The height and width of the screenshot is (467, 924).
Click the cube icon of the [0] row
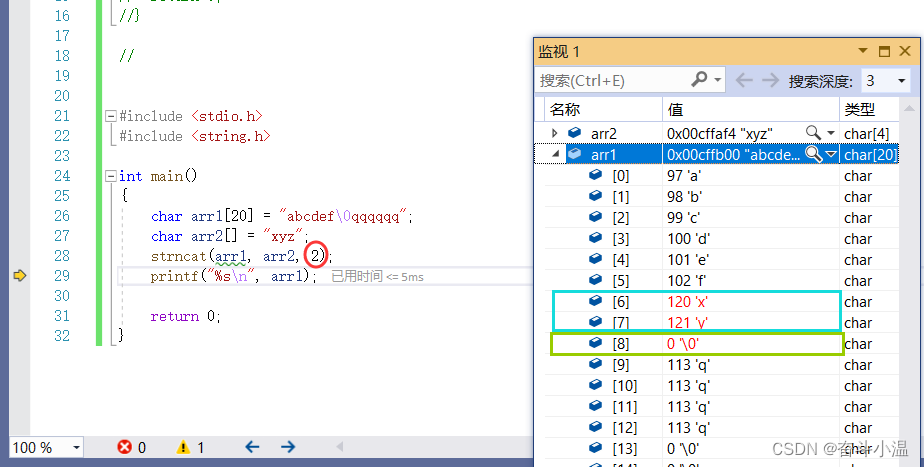pyautogui.click(x=596, y=175)
